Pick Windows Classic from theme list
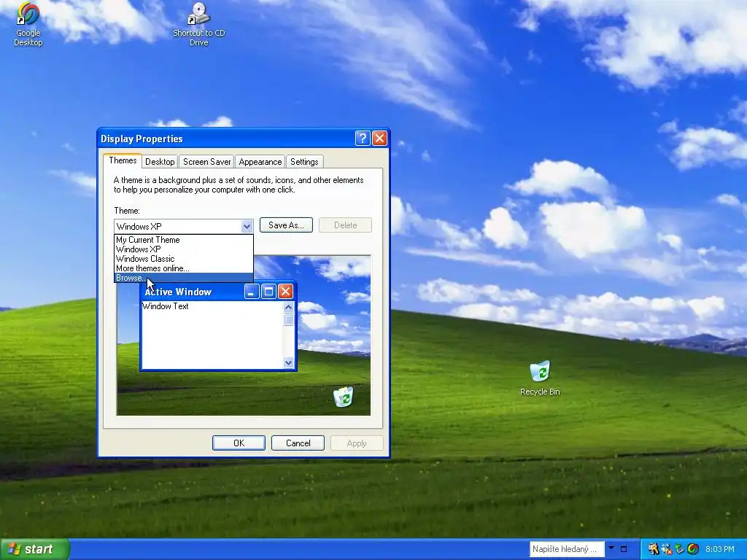This screenshot has height=560, width=747. click(183, 259)
